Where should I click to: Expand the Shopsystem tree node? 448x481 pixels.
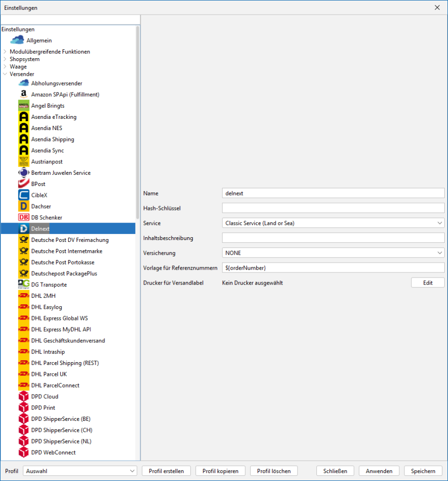click(5, 59)
